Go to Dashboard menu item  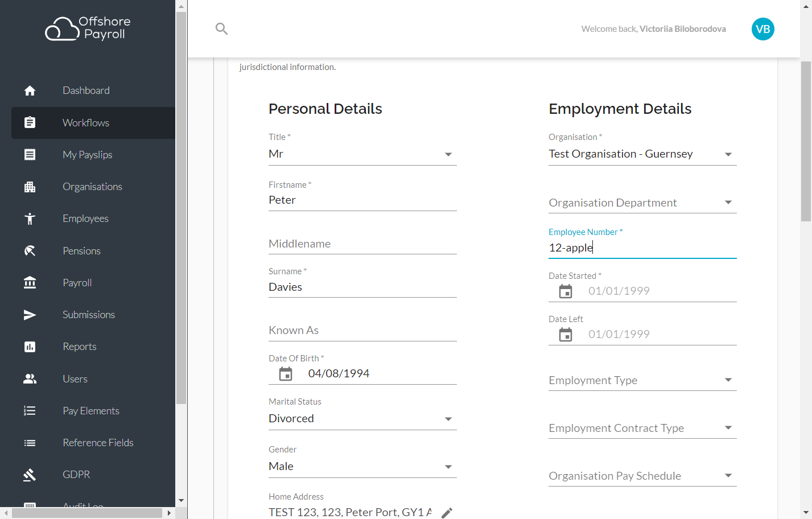[x=93, y=90]
